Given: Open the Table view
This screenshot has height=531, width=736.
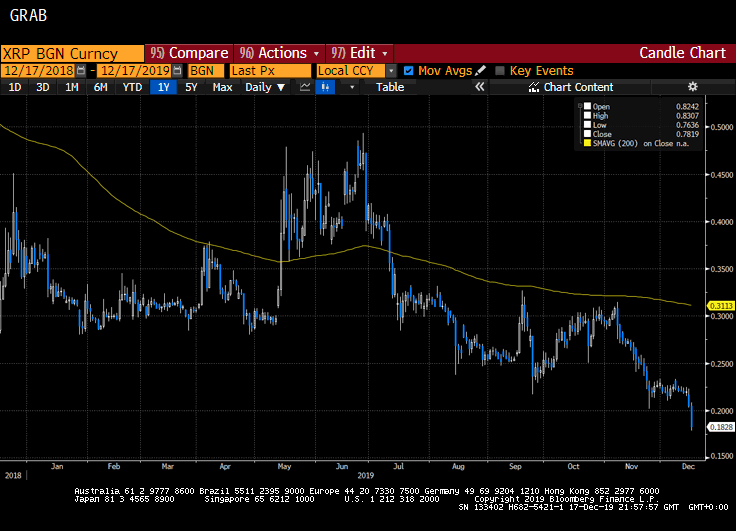Looking at the screenshot, I should click(390, 87).
